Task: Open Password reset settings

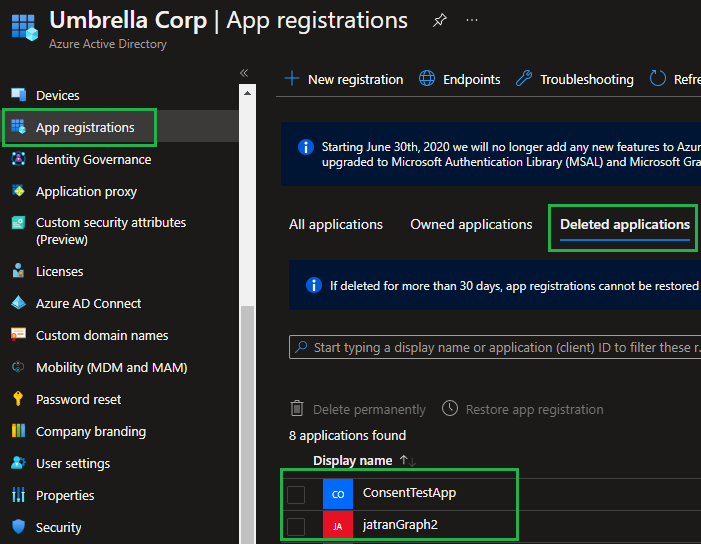Action: tap(78, 400)
